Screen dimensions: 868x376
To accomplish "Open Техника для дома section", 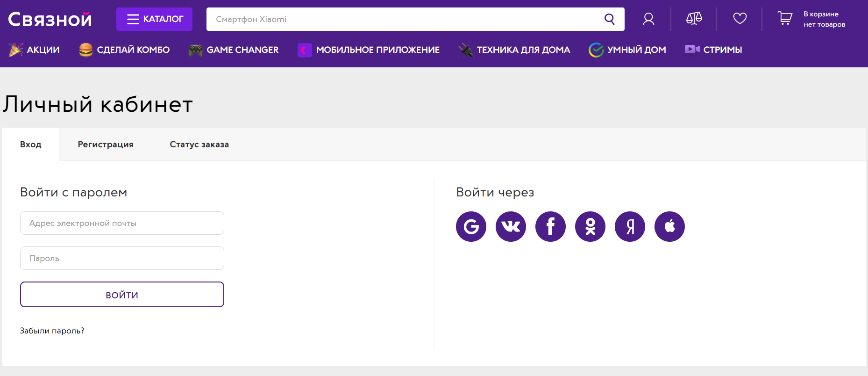I will pyautogui.click(x=514, y=50).
